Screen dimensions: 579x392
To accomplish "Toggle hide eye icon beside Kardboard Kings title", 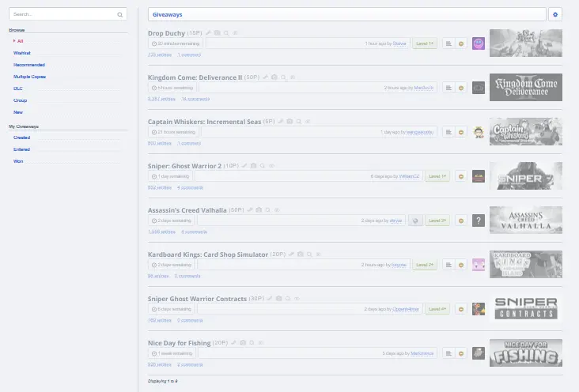I will (x=318, y=254).
